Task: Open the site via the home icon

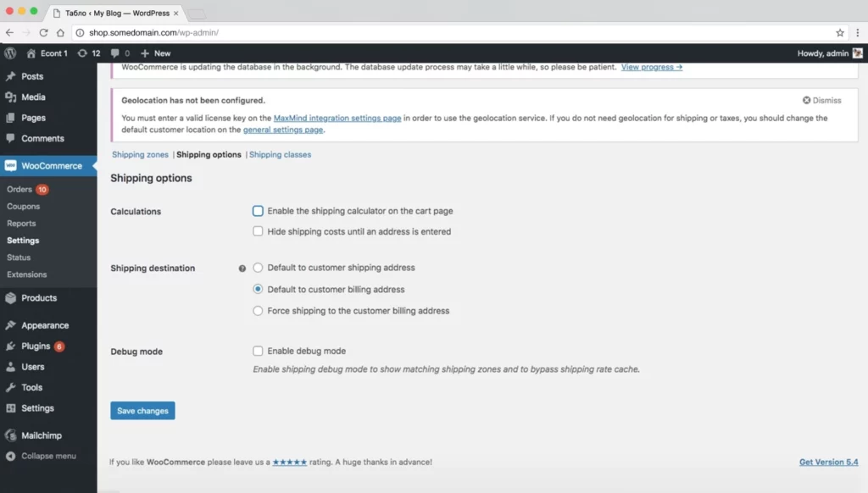Action: (x=31, y=53)
